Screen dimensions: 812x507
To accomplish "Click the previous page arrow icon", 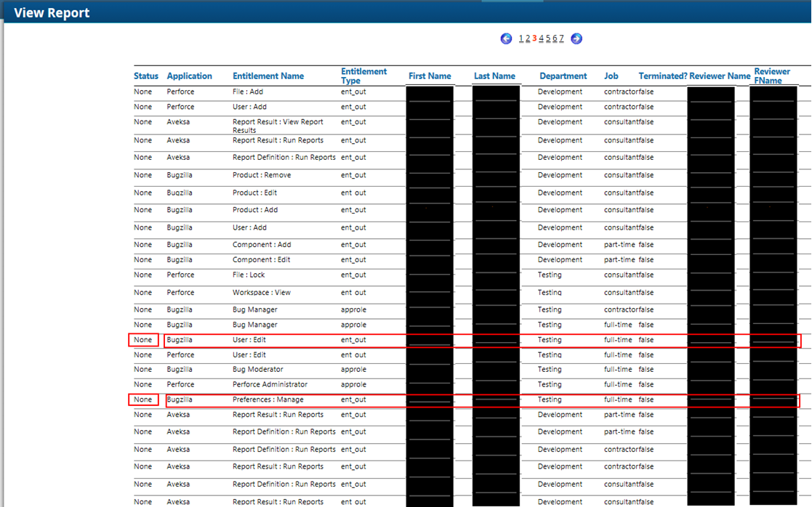I will coord(506,38).
